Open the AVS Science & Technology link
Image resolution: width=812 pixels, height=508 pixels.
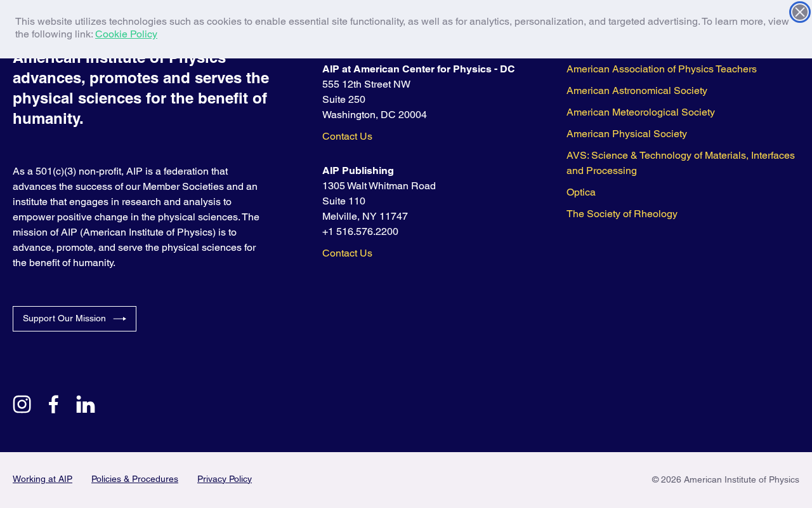coord(681,163)
